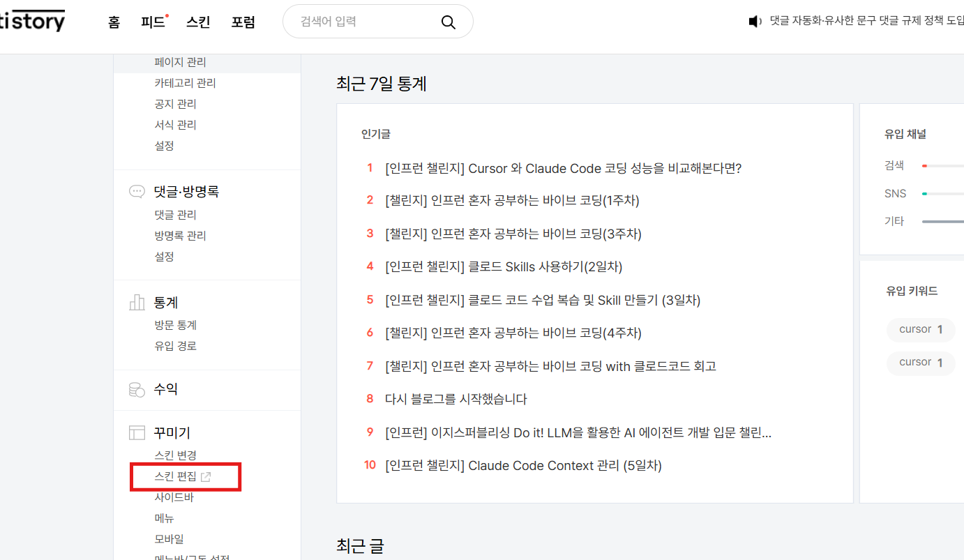
Task: Open post Claude Code Context 관리 (5일차)
Action: tap(523, 465)
